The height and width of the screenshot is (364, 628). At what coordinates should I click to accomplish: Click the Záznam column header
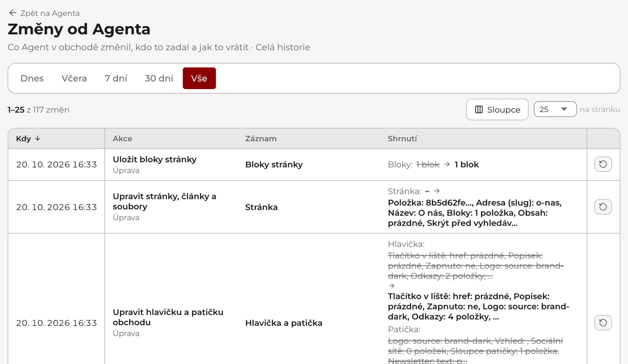(261, 138)
